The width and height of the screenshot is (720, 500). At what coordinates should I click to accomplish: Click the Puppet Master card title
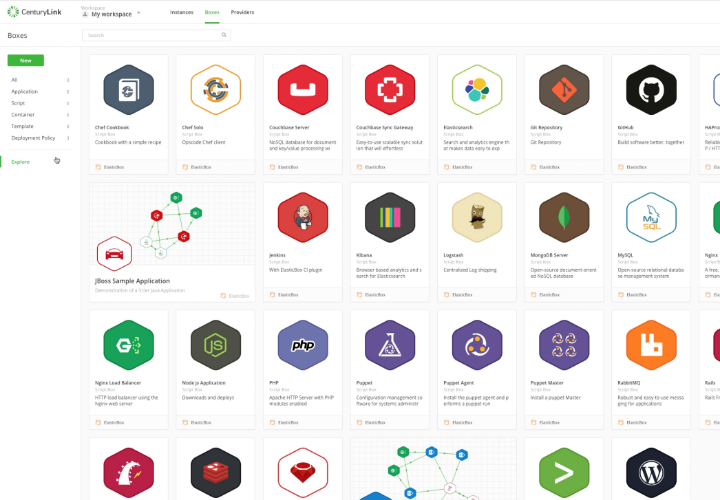pos(546,382)
